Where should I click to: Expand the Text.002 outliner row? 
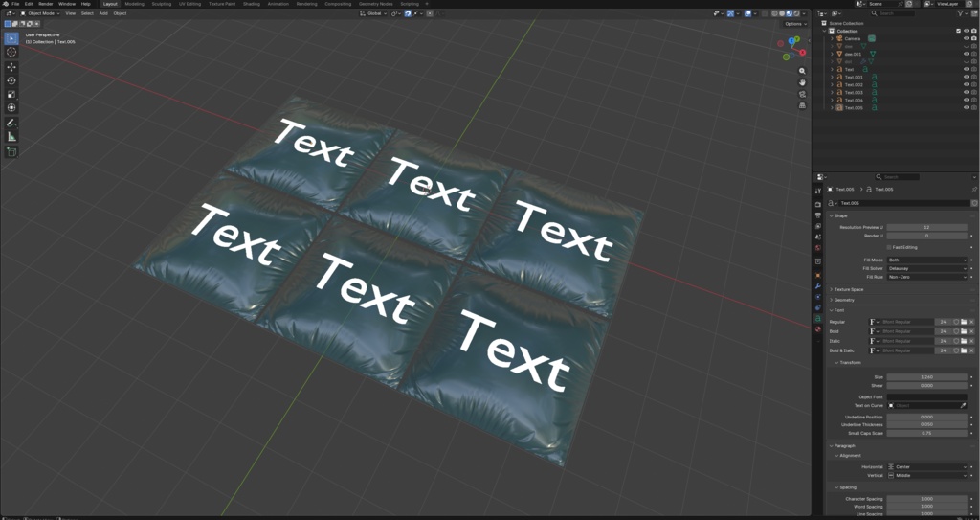832,84
